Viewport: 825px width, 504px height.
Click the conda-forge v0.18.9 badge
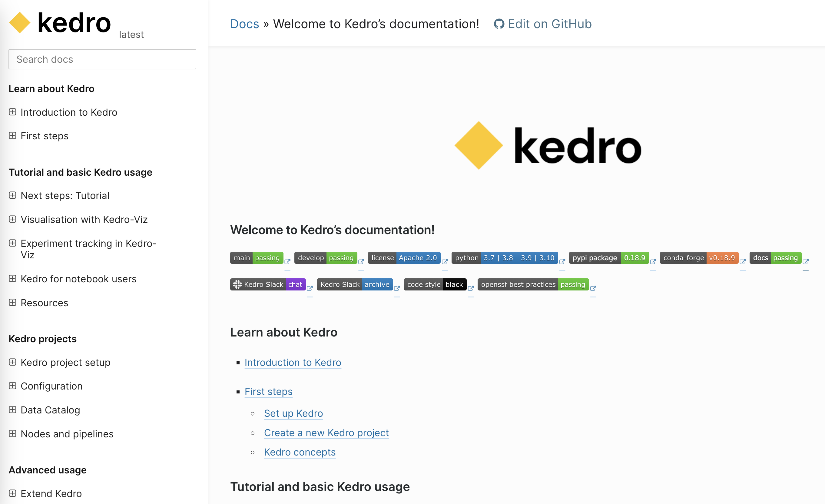(x=698, y=258)
